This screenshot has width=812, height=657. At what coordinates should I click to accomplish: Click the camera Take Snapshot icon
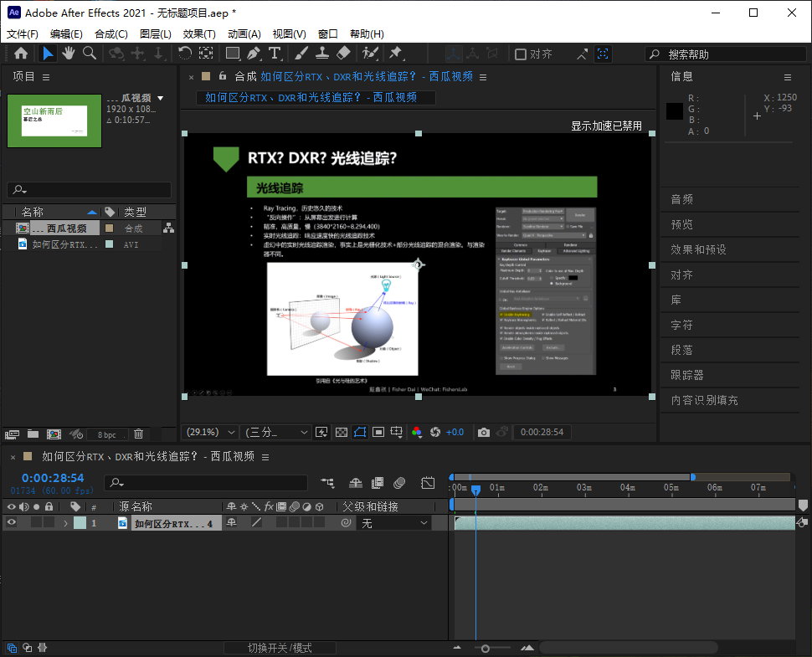(x=484, y=433)
